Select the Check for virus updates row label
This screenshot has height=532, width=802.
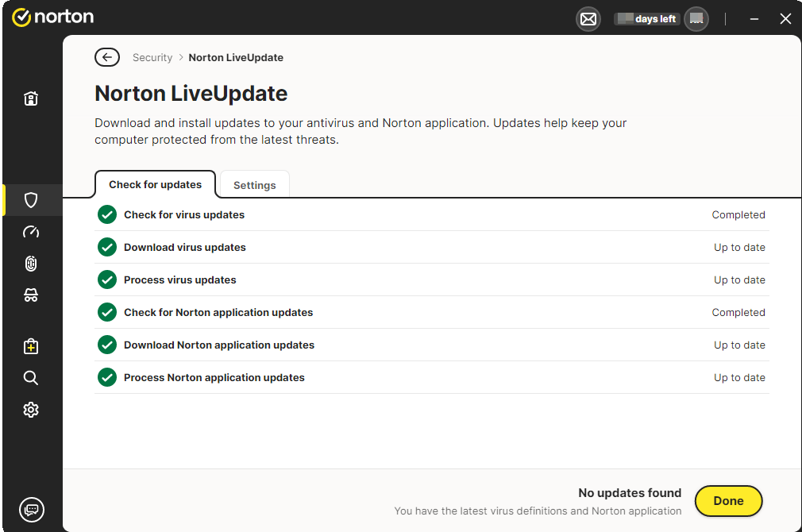pyautogui.click(x=184, y=215)
